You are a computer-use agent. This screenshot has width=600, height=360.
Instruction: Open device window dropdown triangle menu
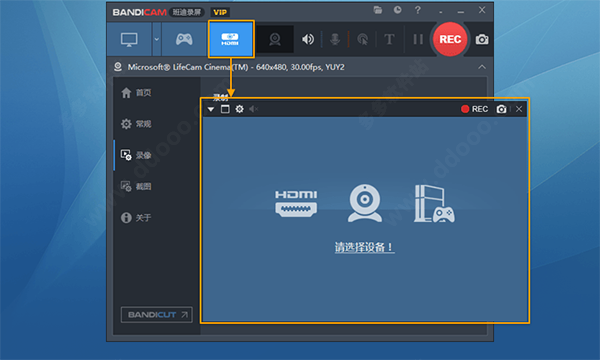[211, 109]
